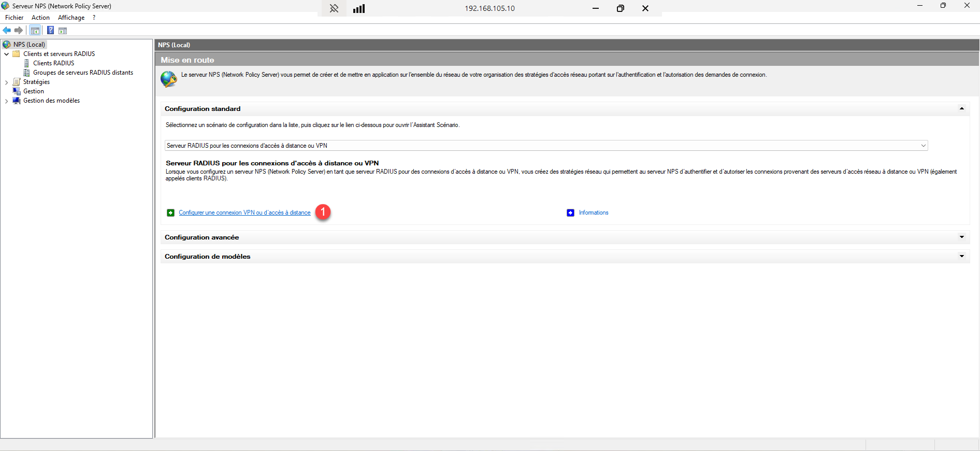Click the Forward arrow in toolbar
The image size is (980, 451).
19,31
